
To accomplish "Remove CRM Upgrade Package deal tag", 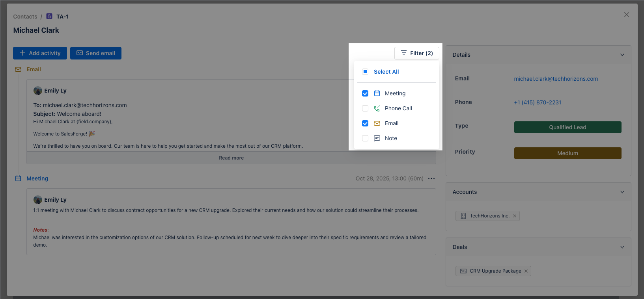I will (x=526, y=271).
